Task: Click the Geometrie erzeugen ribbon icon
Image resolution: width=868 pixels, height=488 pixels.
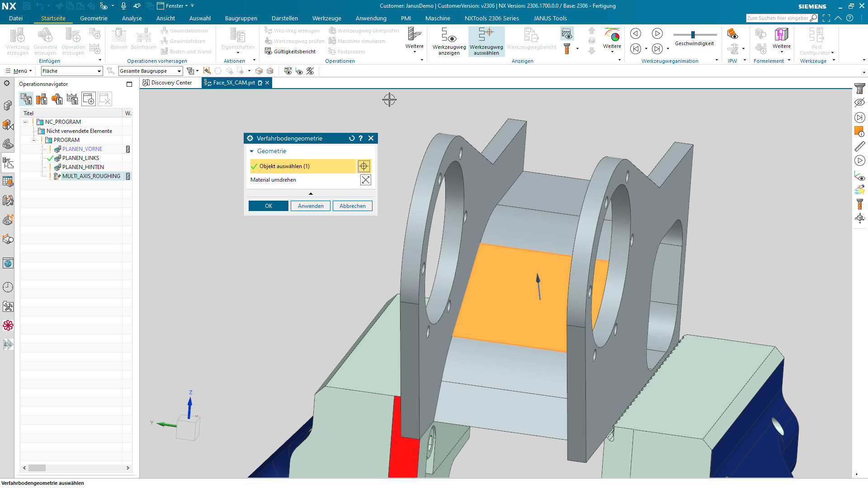Action: [45, 41]
